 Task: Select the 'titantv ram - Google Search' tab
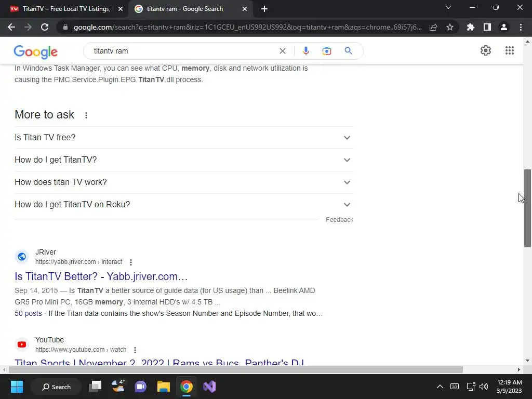(185, 9)
